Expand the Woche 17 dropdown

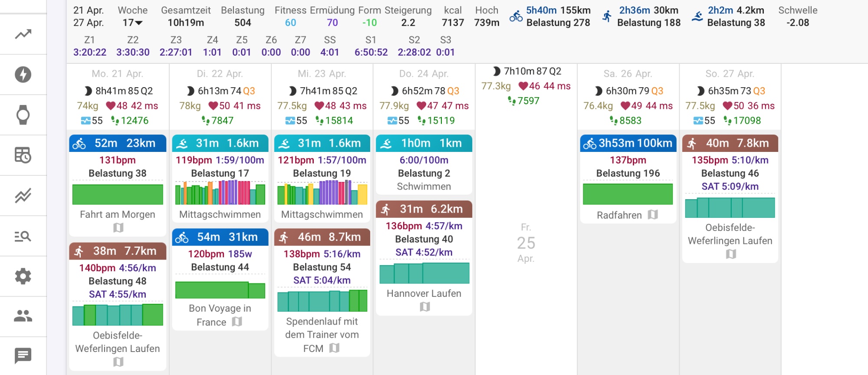tap(132, 23)
